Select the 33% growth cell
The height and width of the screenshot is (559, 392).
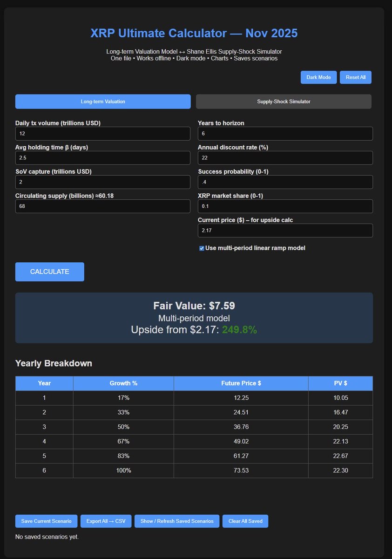click(123, 412)
